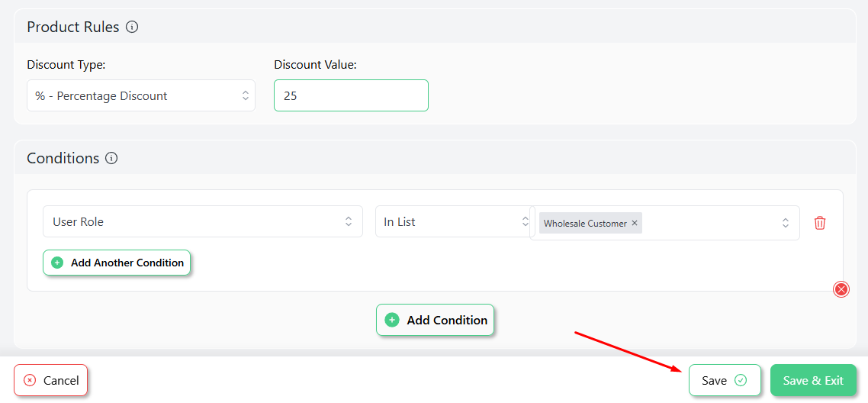868x403 pixels.
Task: Click the Save & Exit button
Action: [x=813, y=380]
